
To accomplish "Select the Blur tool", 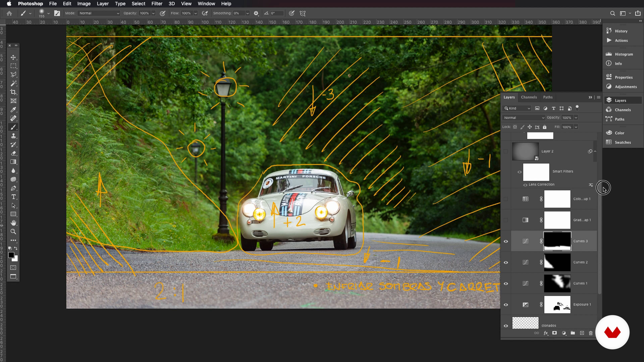I will pos(13,171).
